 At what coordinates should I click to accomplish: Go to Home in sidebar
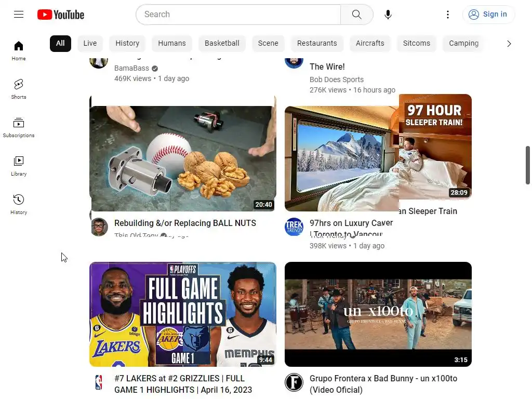pyautogui.click(x=19, y=50)
